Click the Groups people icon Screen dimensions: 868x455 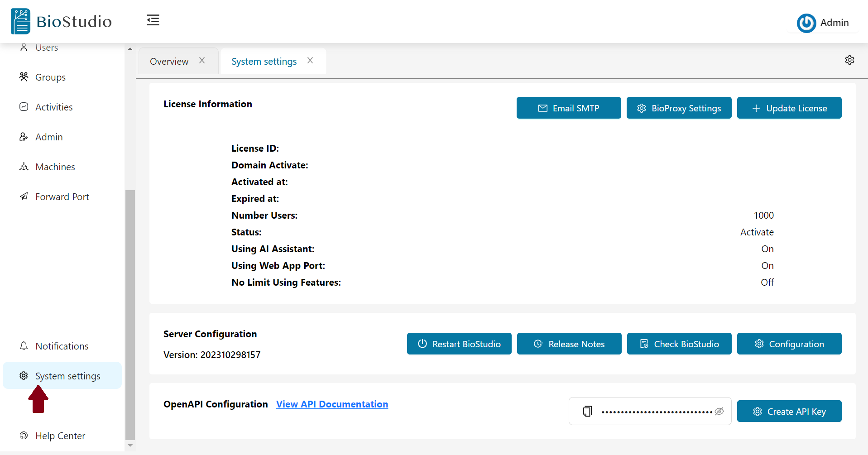(24, 77)
